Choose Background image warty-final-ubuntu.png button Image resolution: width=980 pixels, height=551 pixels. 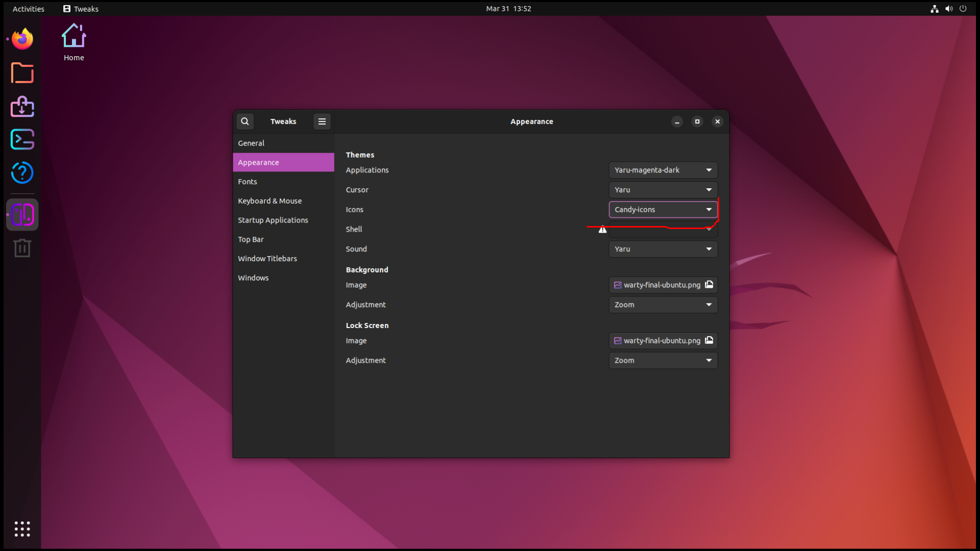point(664,285)
